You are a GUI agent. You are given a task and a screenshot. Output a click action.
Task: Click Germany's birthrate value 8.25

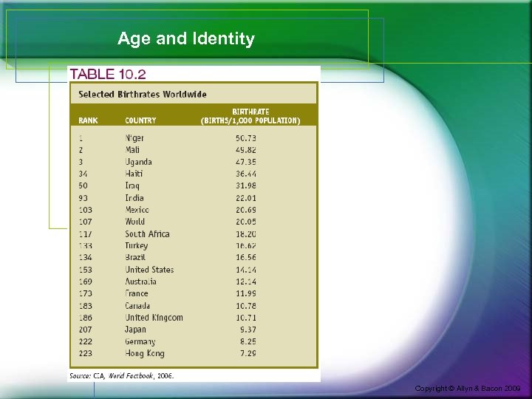click(248, 341)
